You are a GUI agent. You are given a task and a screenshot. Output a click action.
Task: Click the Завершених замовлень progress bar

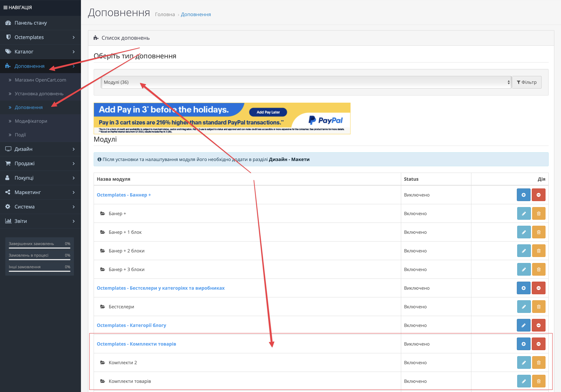39,248
